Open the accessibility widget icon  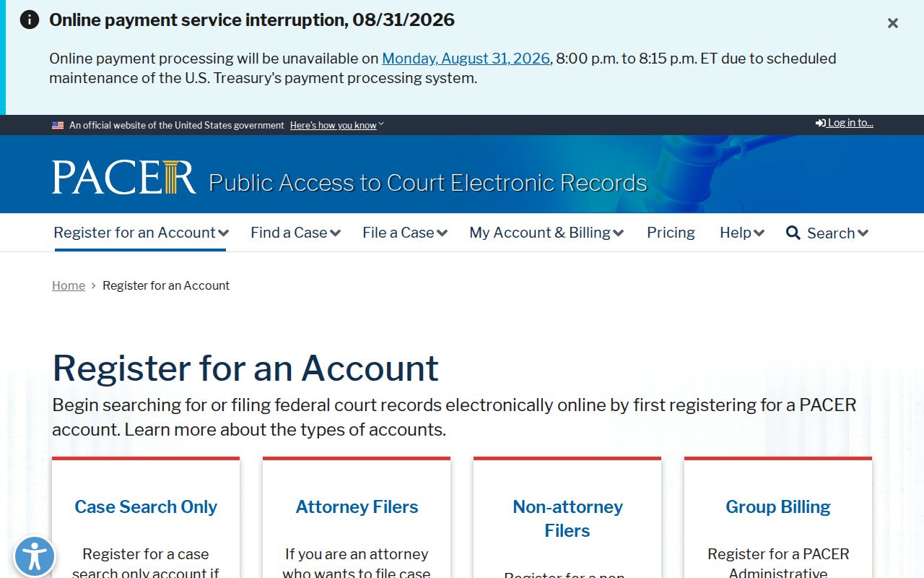point(34,556)
